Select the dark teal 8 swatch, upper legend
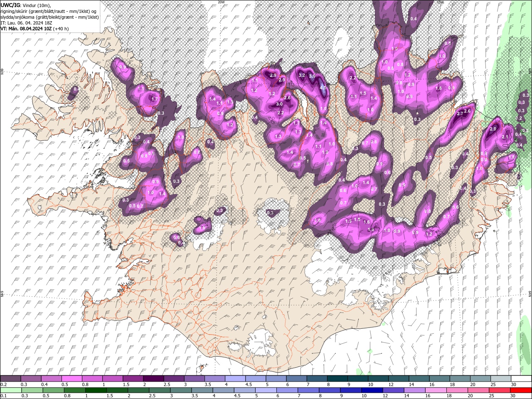The image size is (532, 399). click(337, 379)
